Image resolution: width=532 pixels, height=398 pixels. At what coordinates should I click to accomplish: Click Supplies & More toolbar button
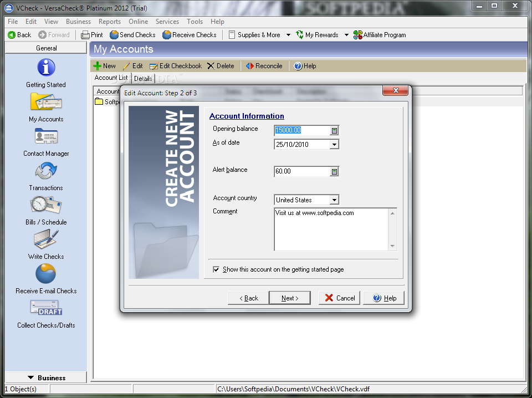[x=254, y=34]
